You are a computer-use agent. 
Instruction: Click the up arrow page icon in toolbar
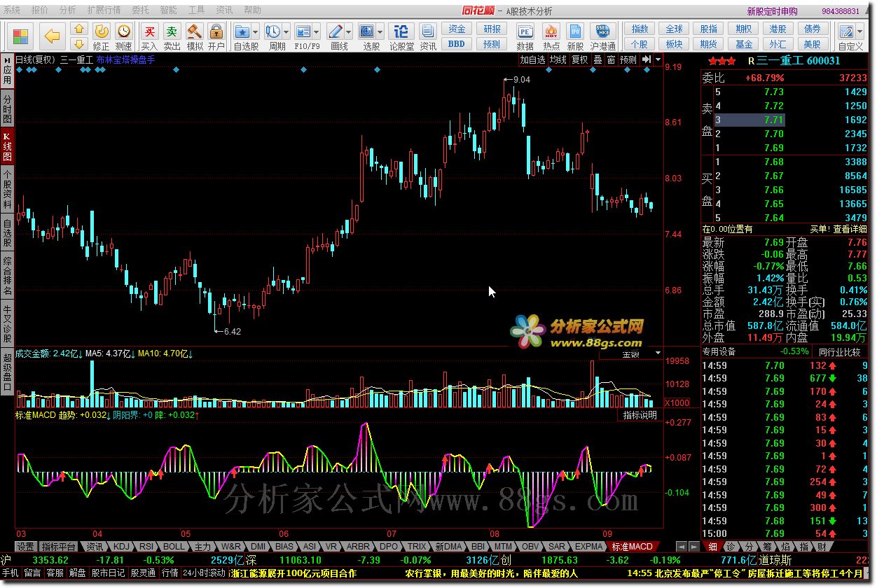click(79, 29)
